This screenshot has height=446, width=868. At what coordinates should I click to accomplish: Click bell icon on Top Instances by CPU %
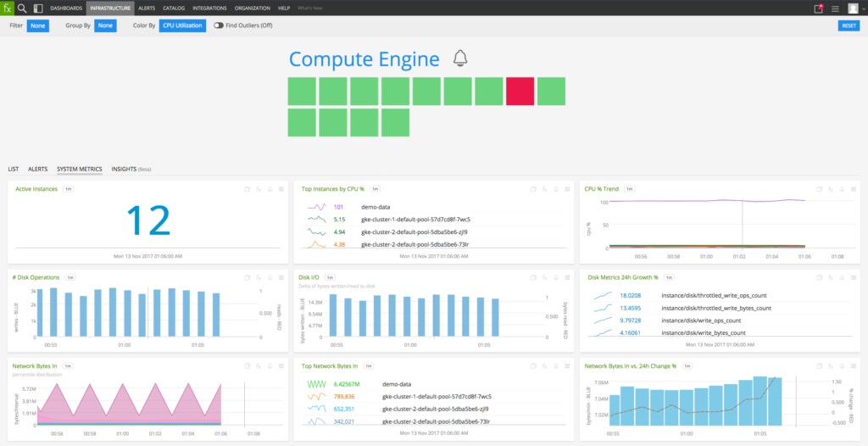(x=556, y=189)
